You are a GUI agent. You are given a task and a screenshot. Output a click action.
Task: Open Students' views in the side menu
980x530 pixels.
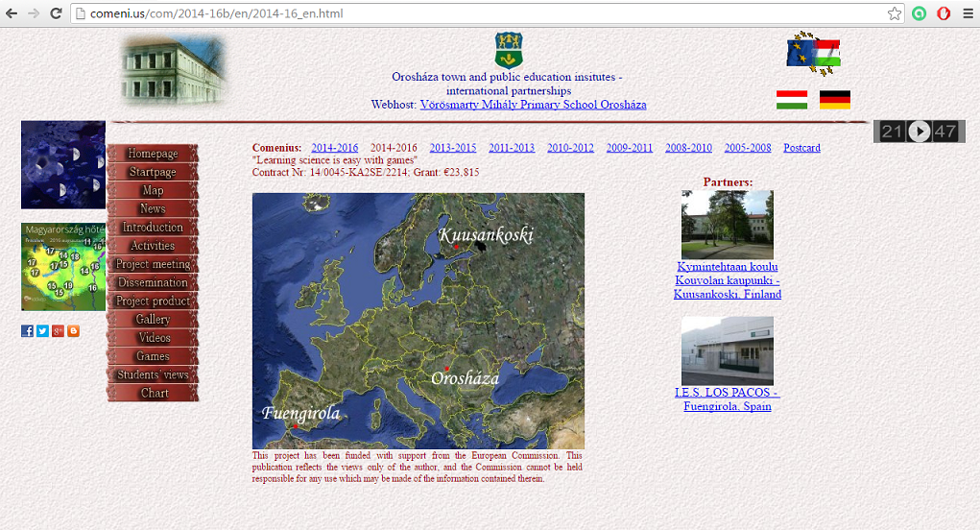point(154,374)
